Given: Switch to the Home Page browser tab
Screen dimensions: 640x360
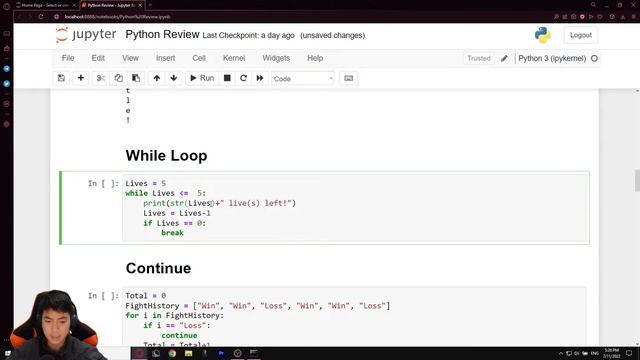Looking at the screenshot, I should coord(46,5).
